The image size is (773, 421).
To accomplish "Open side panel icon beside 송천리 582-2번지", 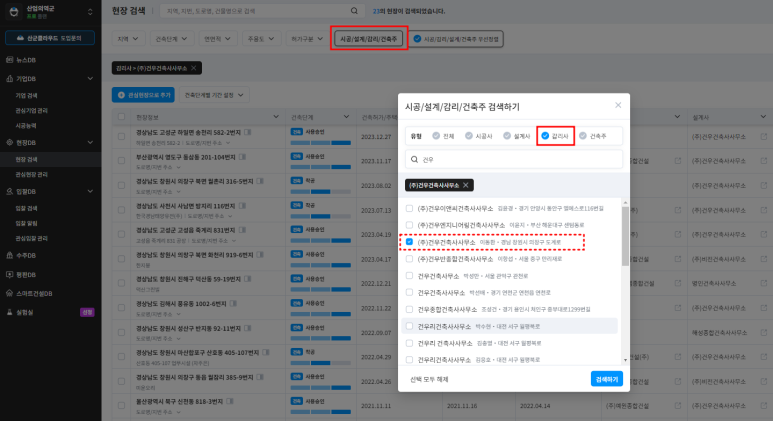I will coord(248,132).
